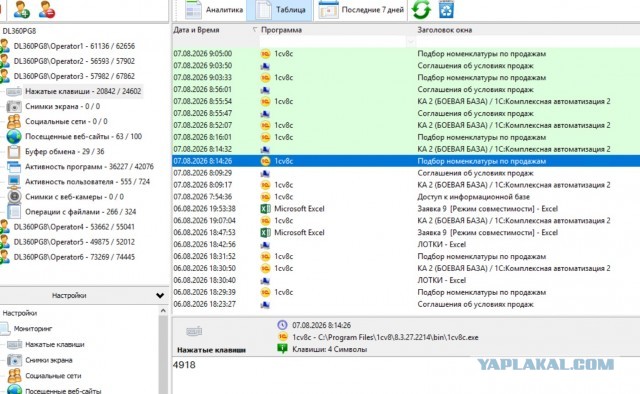
Task: Open the Программа filter dropdown arrow
Action: pos(411,42)
